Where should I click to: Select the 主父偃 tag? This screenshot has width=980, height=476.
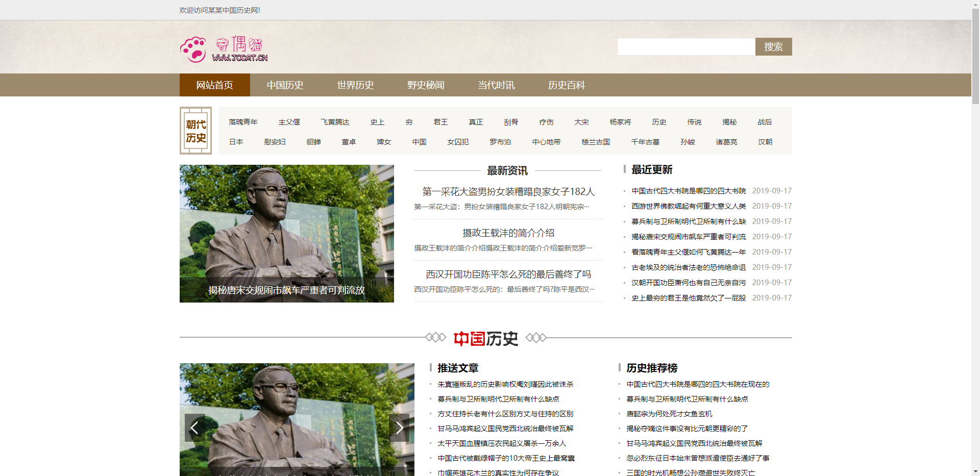click(x=289, y=122)
